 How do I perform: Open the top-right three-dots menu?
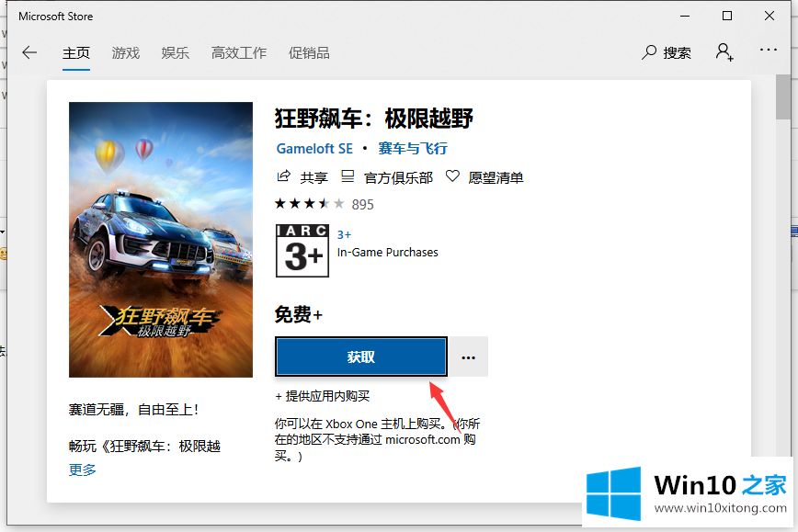769,51
